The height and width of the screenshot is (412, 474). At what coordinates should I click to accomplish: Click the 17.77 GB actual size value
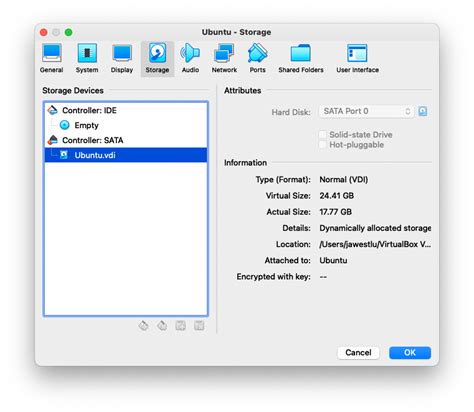(x=336, y=212)
